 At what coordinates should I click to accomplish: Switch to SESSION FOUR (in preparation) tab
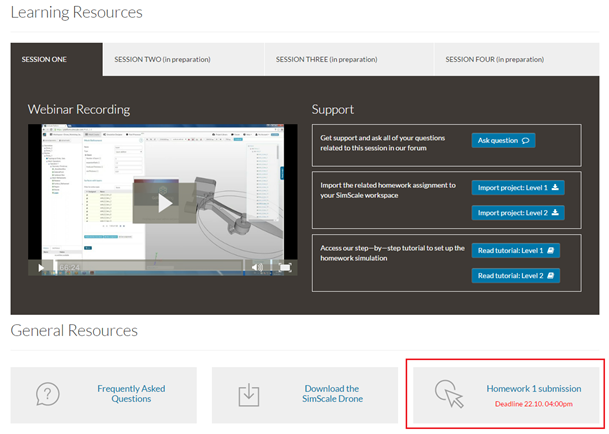[x=517, y=59]
